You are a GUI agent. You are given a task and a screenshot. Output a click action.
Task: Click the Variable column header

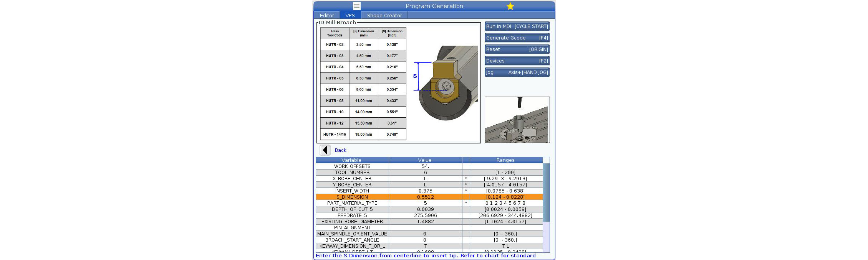click(x=352, y=160)
